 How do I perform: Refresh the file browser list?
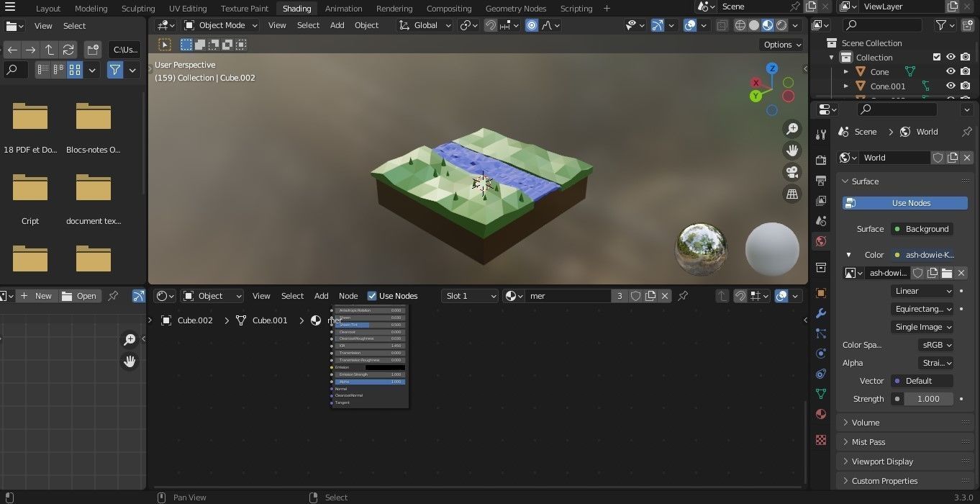click(x=68, y=50)
